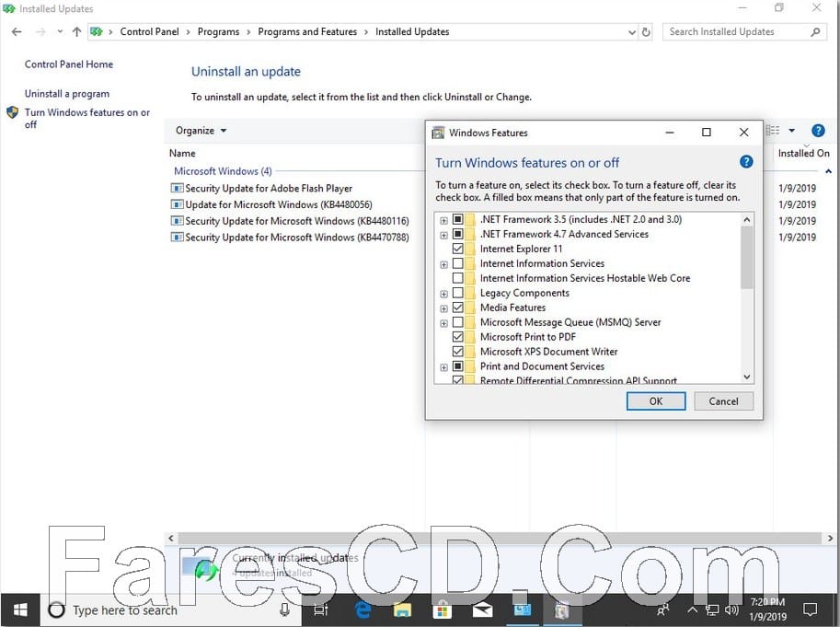Screen dimensions: 840x627
Task: Open the address bar history dropdown
Action: (x=631, y=32)
